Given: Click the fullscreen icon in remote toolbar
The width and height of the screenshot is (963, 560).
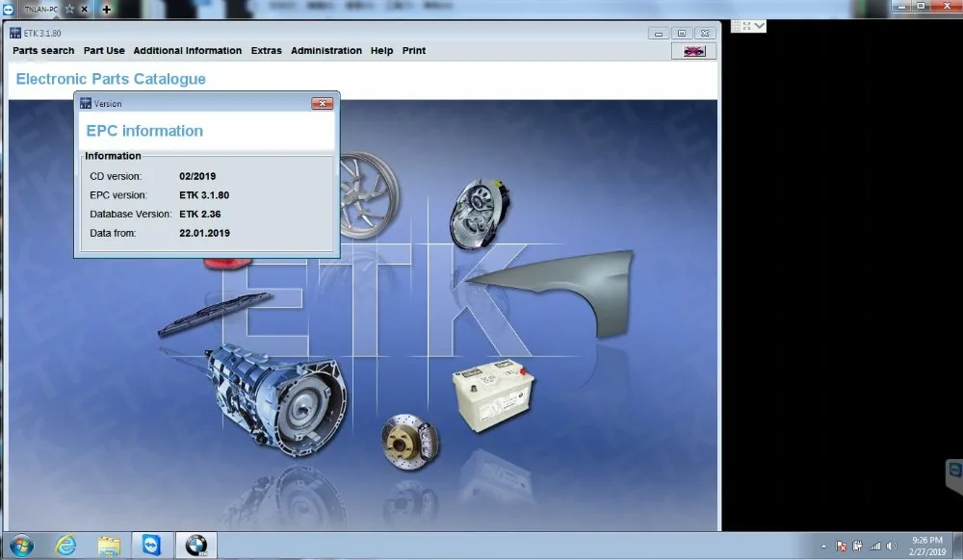Looking at the screenshot, I should 747,26.
